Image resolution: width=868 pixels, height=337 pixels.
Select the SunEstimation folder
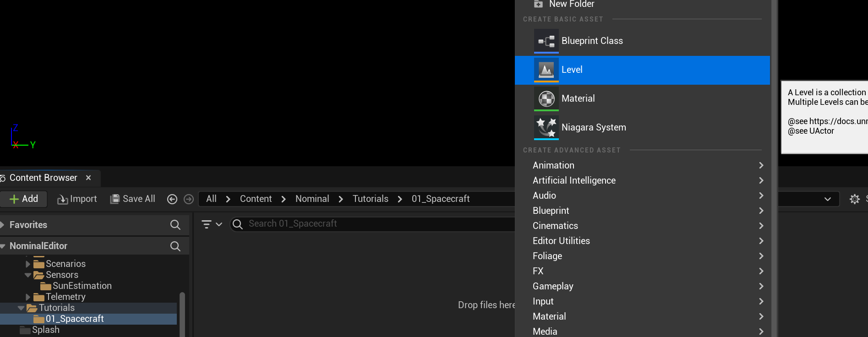pyautogui.click(x=82, y=286)
